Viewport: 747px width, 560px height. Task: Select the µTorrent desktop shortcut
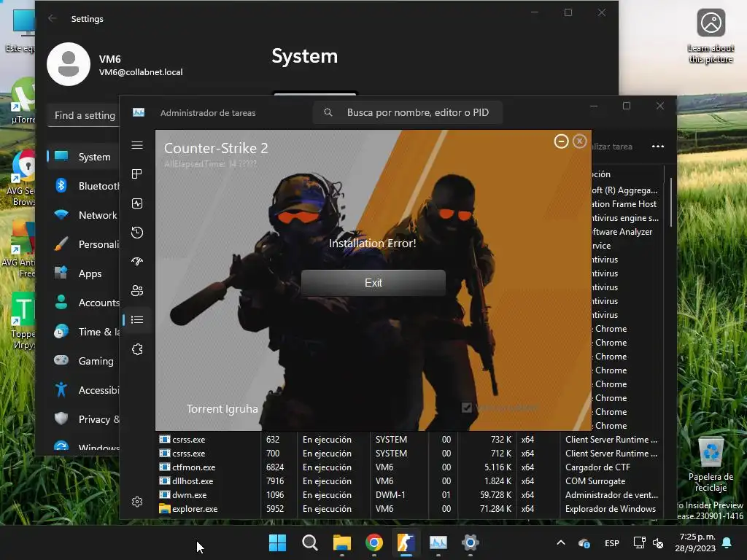tap(23, 101)
